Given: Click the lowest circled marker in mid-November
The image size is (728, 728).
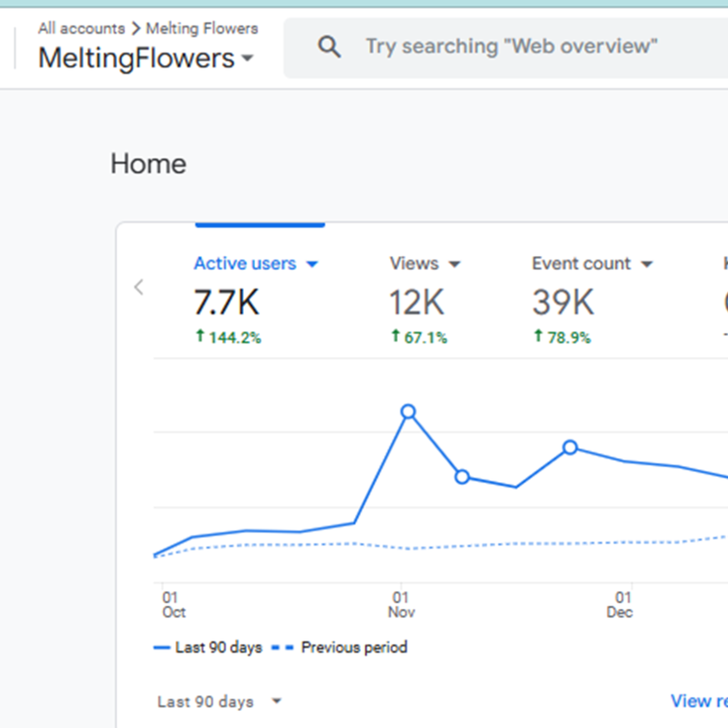Looking at the screenshot, I should tap(462, 476).
